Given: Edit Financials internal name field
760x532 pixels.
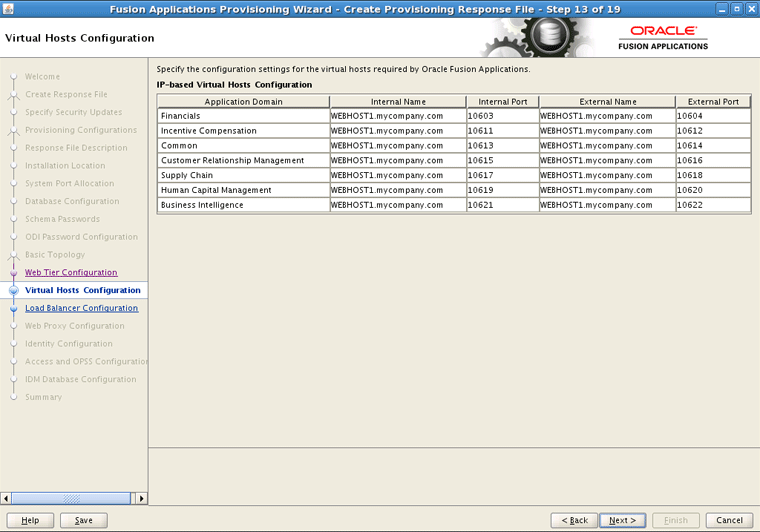Looking at the screenshot, I should click(x=398, y=116).
